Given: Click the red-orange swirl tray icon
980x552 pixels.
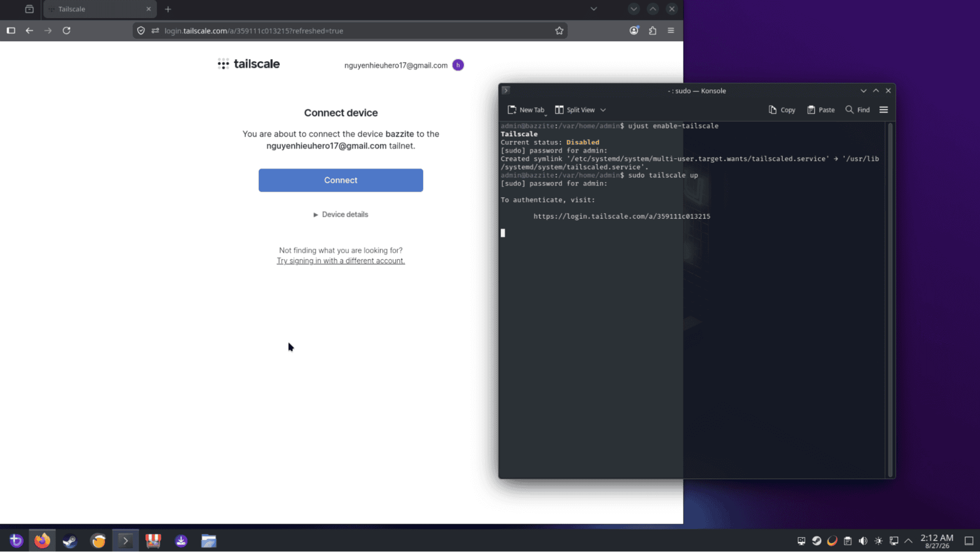Looking at the screenshot, I should coord(832,541).
